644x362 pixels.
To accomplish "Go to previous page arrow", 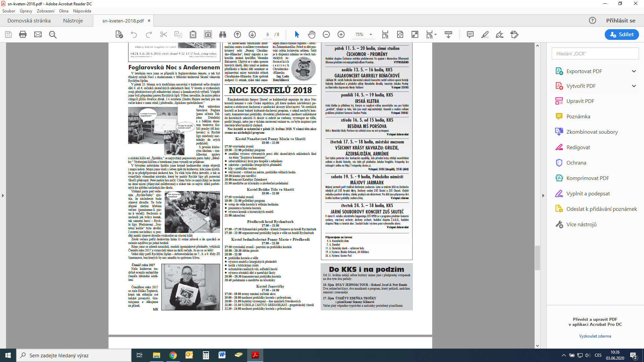I will (237, 35).
